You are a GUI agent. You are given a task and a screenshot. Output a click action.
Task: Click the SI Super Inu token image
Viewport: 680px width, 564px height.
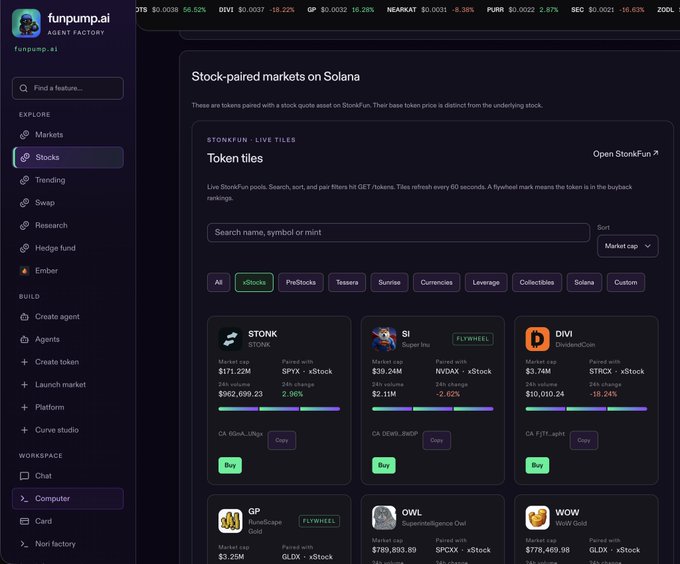coord(384,339)
